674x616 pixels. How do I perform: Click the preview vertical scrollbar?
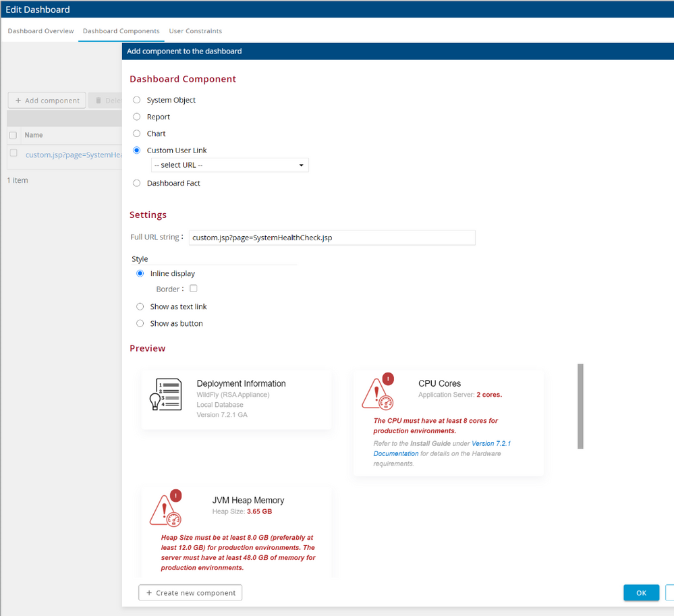[580, 406]
